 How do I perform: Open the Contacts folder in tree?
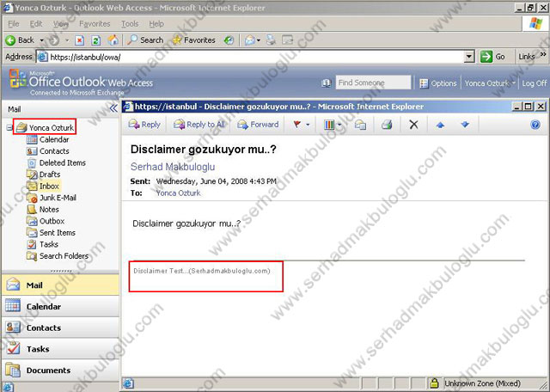click(x=48, y=151)
